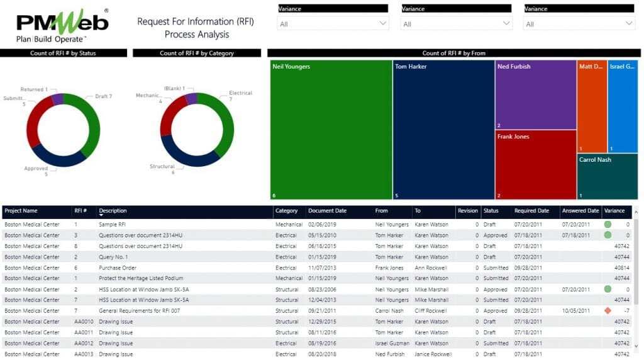Sort table by Variance column header
This screenshot has width=644, height=360.
point(614,210)
